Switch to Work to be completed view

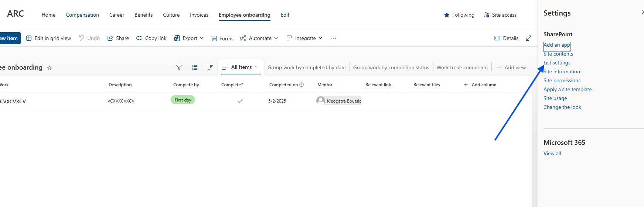click(x=462, y=67)
